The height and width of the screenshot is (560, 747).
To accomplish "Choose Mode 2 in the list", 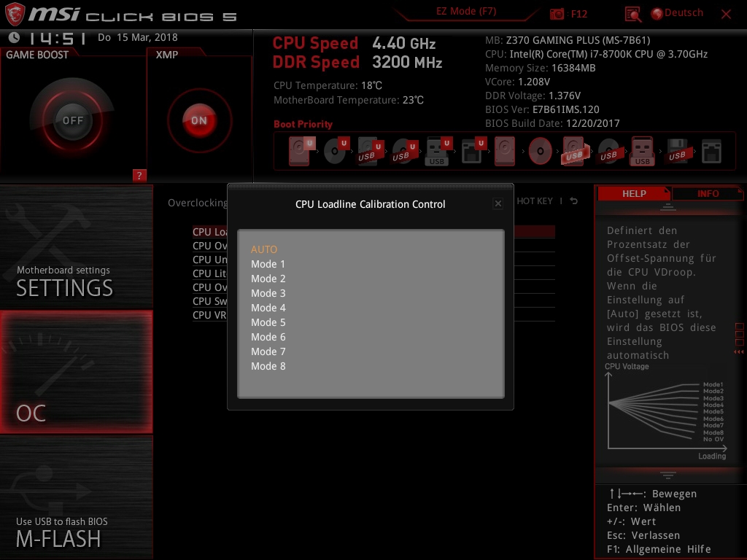I will [268, 279].
